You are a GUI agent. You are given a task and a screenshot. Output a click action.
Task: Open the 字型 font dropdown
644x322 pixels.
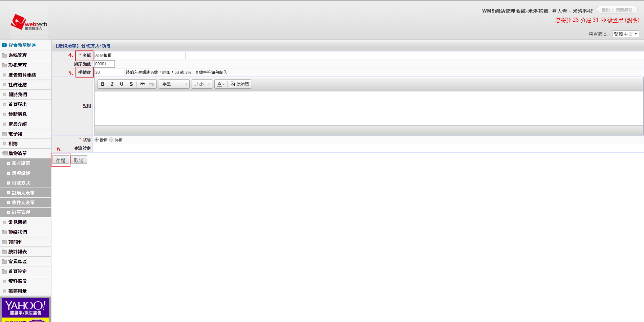(x=174, y=84)
